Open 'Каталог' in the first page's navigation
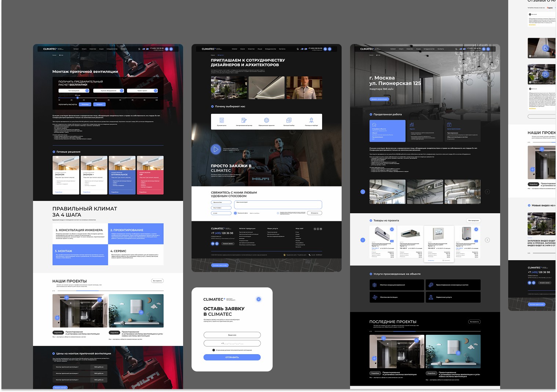 pos(76,49)
